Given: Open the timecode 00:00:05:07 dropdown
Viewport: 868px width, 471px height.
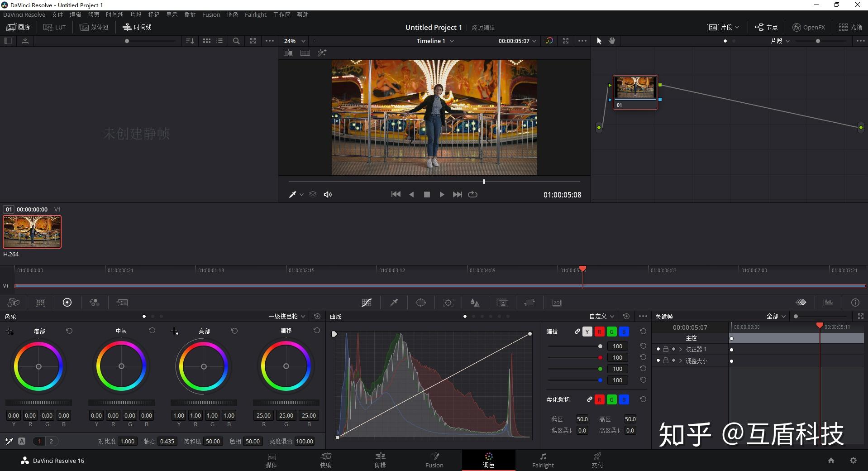Looking at the screenshot, I should [517, 41].
